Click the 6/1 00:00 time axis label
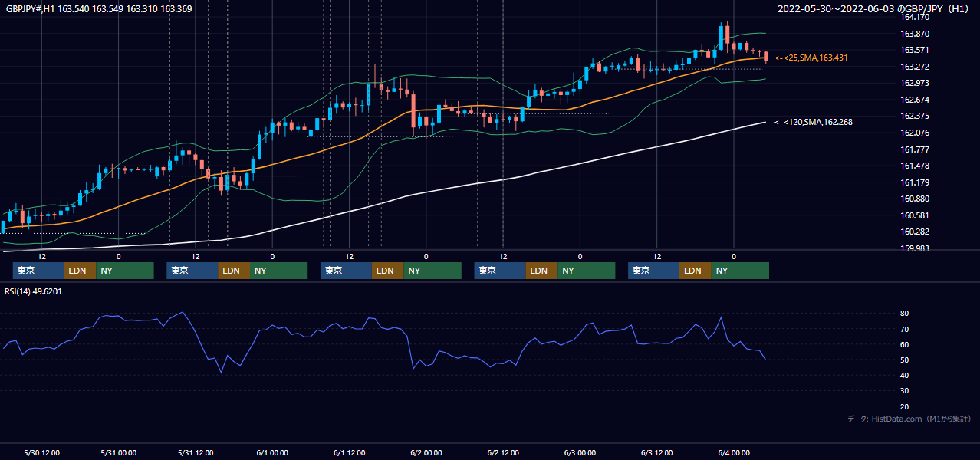980x460 pixels. pyautogui.click(x=272, y=452)
